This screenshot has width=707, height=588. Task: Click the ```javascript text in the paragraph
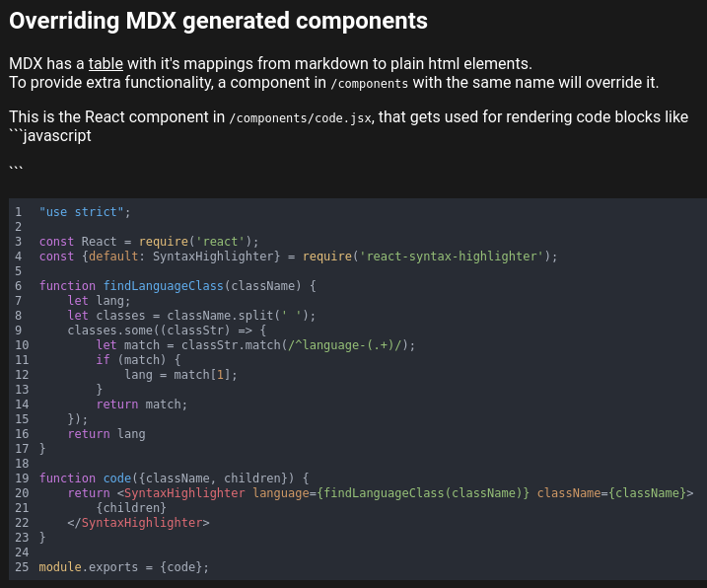[x=50, y=136]
